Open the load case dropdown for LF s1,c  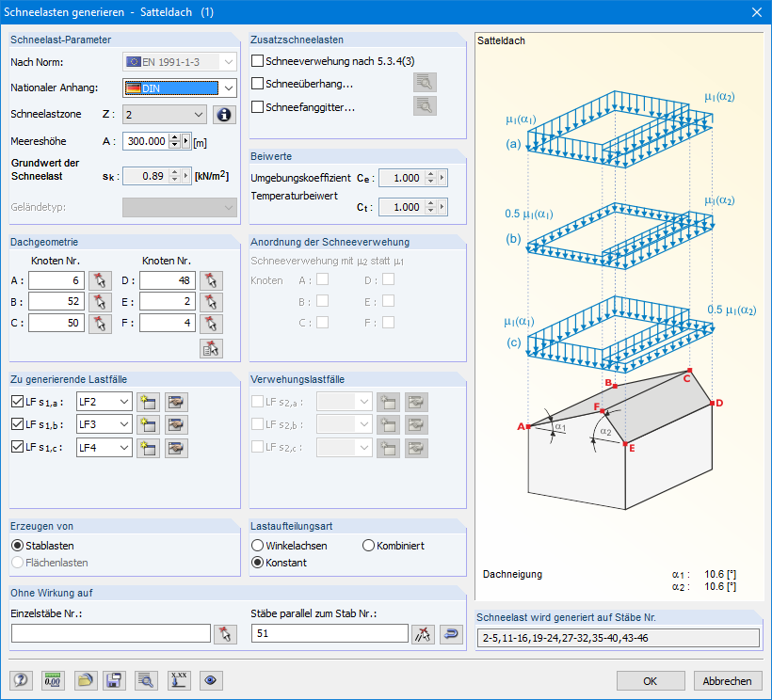tap(105, 448)
